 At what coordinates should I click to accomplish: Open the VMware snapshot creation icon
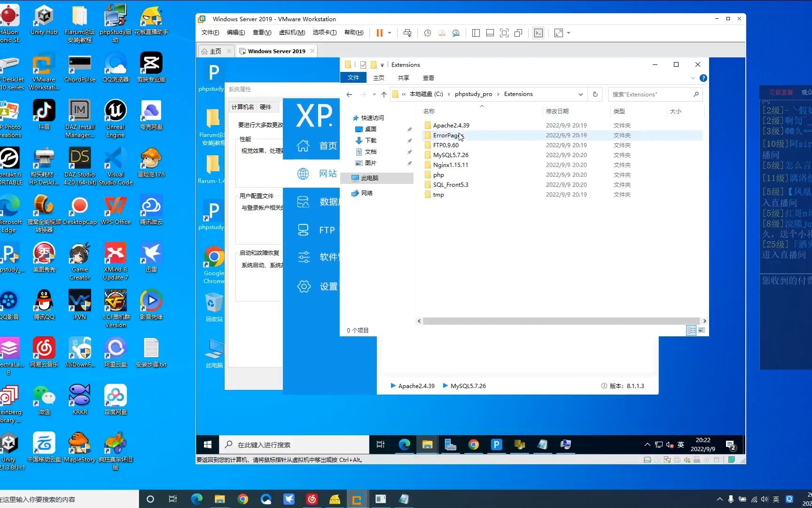(427, 32)
